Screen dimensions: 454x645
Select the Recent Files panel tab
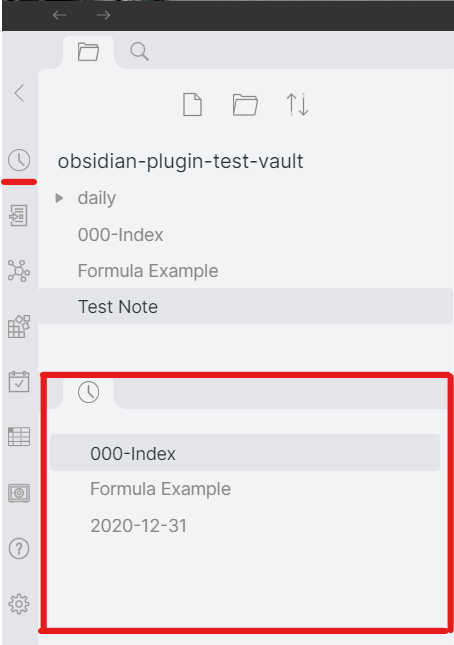88,392
